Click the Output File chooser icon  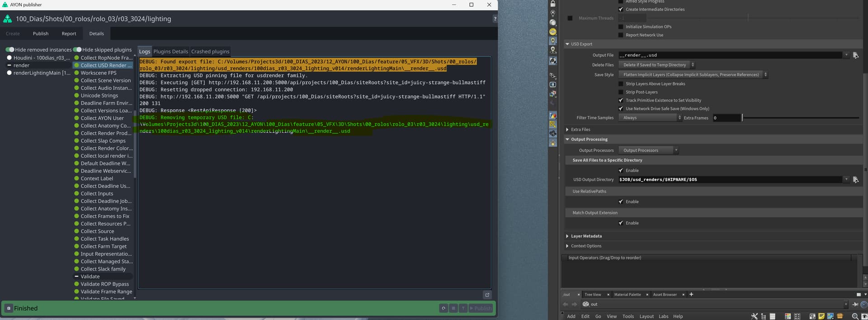pyautogui.click(x=855, y=55)
